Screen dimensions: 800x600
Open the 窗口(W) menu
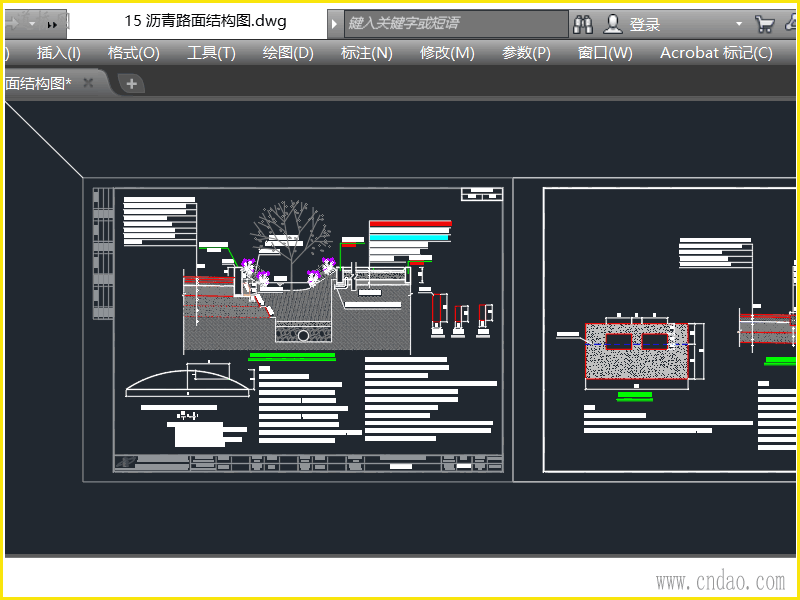pyautogui.click(x=605, y=53)
